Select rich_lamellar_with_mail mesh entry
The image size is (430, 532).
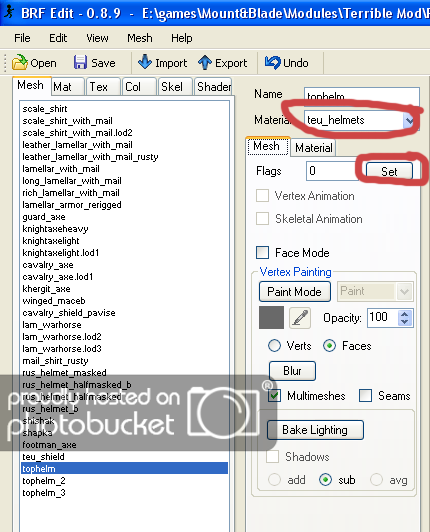[71, 193]
